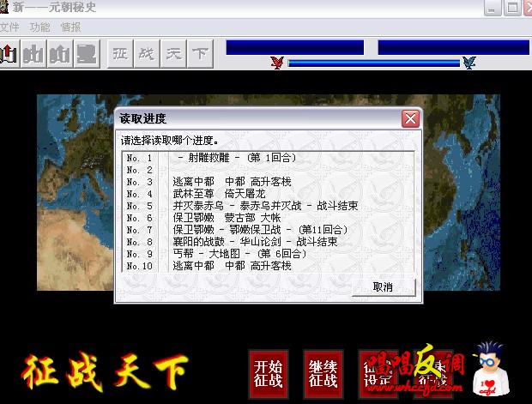Open the 情报 menu
Image resolution: width=532 pixels, height=404 pixels.
pos(70,27)
